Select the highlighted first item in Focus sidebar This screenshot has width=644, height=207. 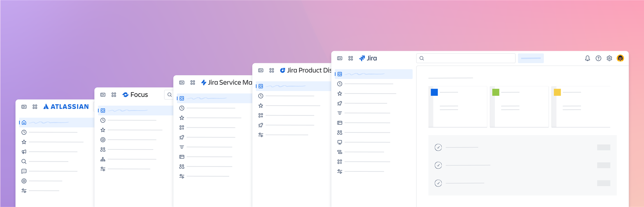(136, 111)
